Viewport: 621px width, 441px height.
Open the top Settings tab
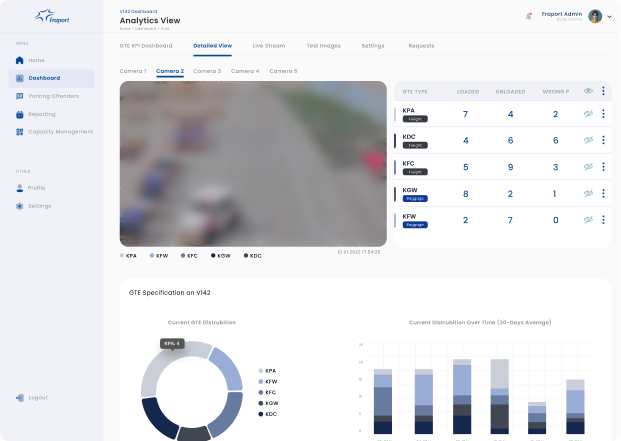coord(373,46)
